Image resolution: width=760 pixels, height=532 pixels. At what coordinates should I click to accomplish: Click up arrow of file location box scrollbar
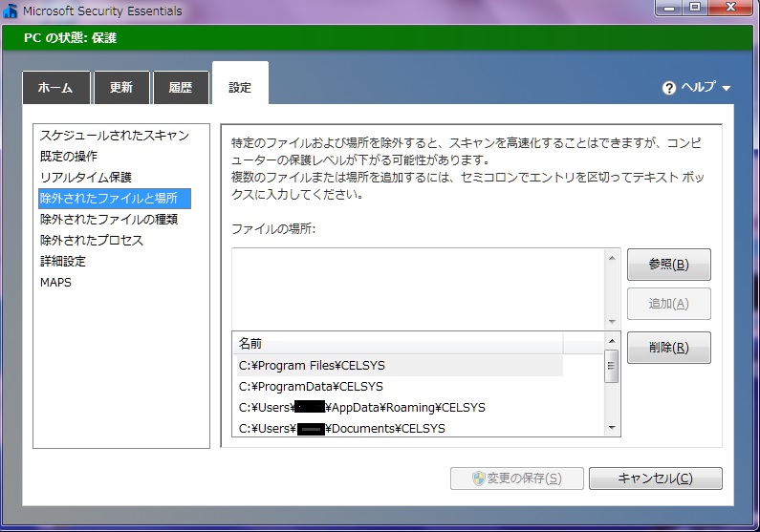[612, 258]
